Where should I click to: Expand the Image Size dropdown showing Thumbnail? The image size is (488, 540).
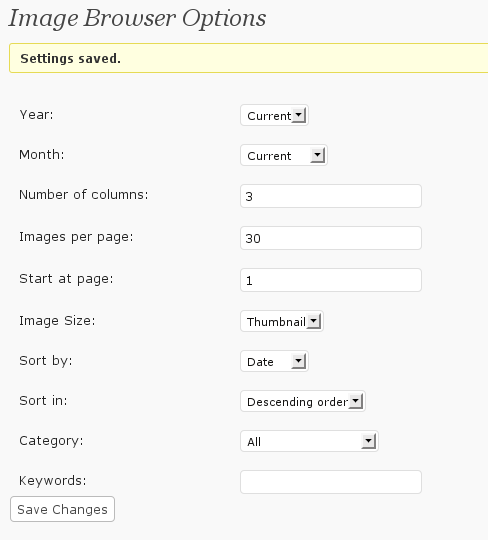[x=282, y=321]
